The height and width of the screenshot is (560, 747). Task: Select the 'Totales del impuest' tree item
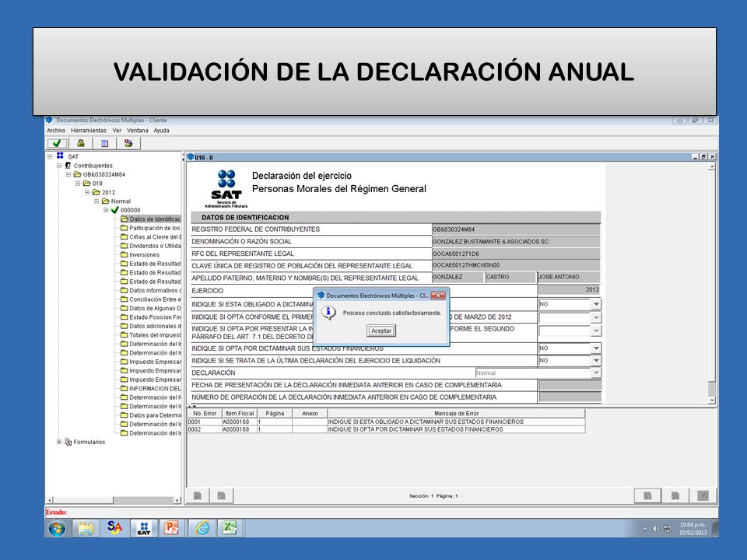(x=155, y=335)
